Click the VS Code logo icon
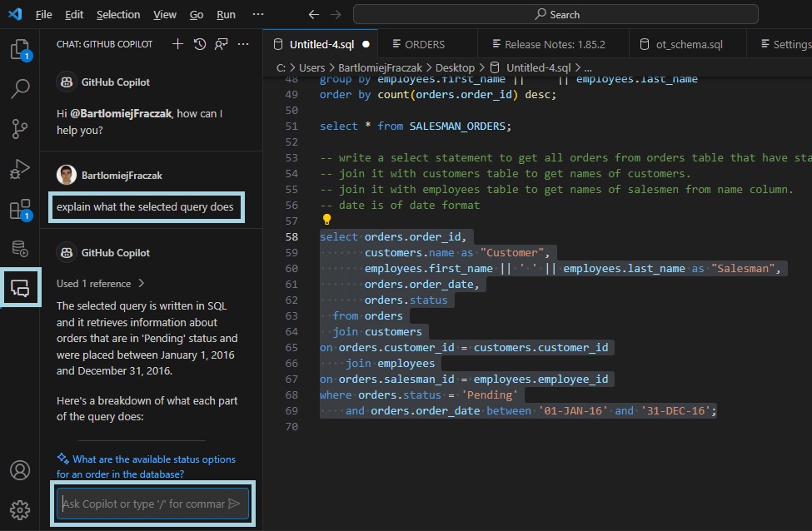Image resolution: width=812 pixels, height=531 pixels. (15, 14)
